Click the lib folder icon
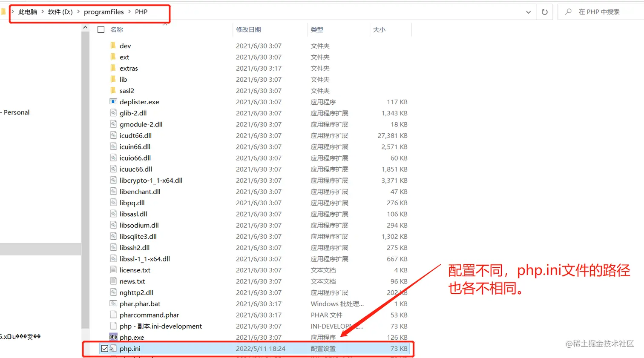Viewport: 644px width, 358px height. 113,79
